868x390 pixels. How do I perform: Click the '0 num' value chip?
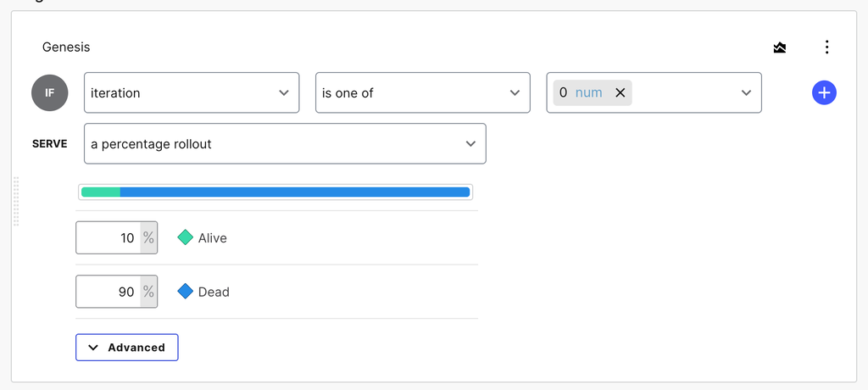[580, 93]
